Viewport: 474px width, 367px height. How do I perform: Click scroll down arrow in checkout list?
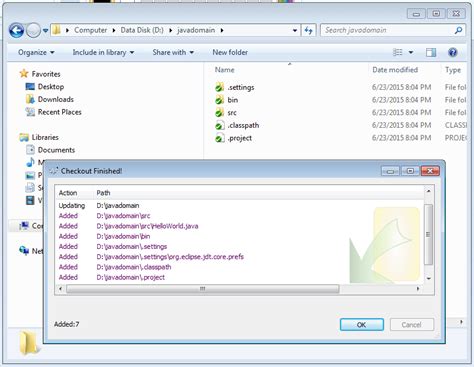point(429,279)
